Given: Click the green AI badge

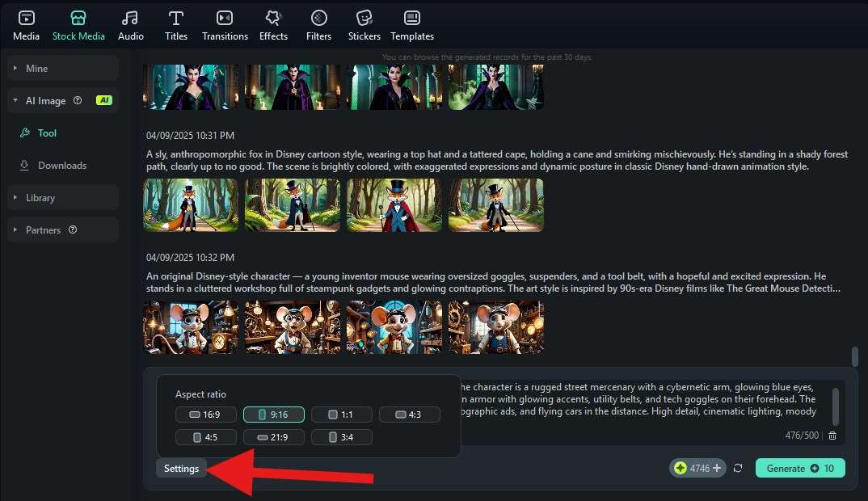Looking at the screenshot, I should 104,100.
